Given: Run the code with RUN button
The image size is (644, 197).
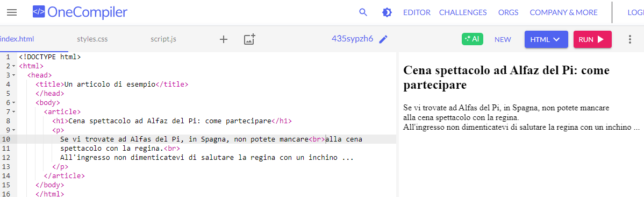Looking at the screenshot, I should click(592, 39).
